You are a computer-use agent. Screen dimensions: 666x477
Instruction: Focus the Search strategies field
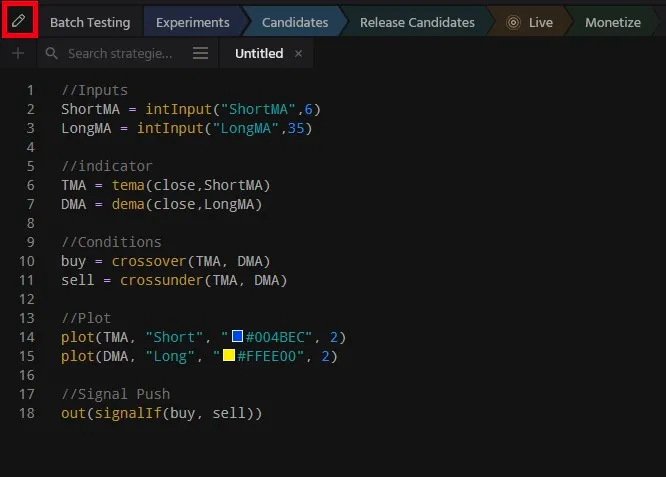(x=120, y=54)
